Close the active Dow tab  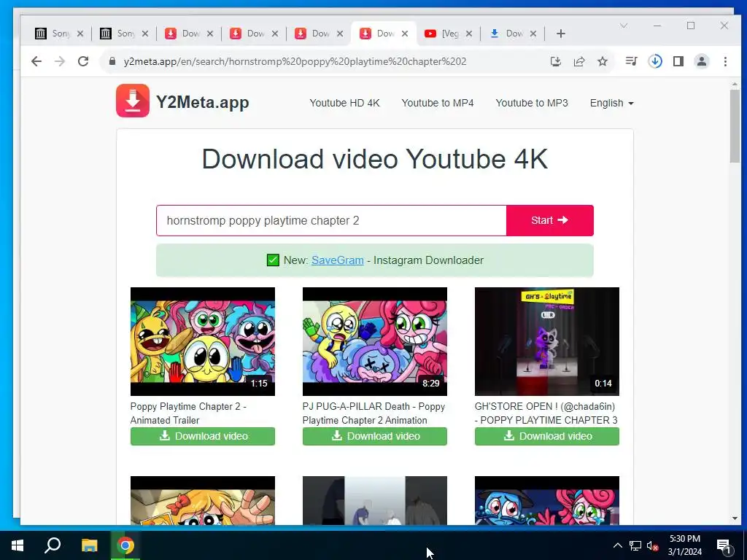tap(404, 34)
